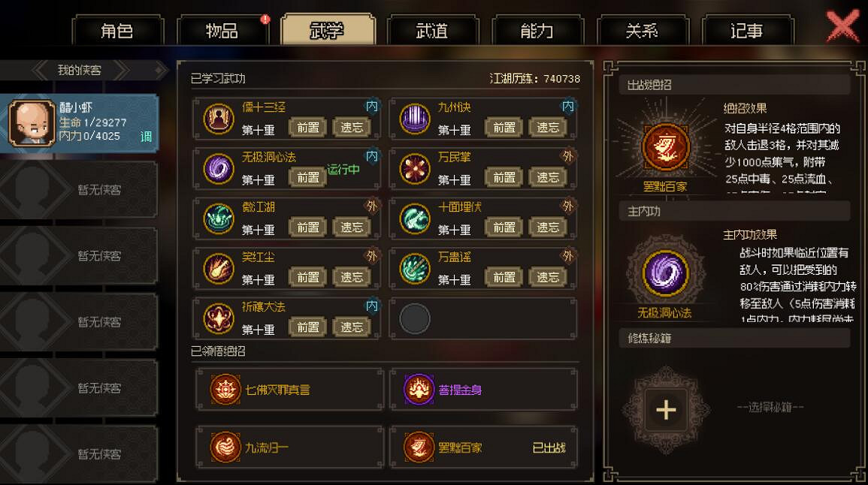Click the 笑红尘 skill icon

pyautogui.click(x=219, y=269)
